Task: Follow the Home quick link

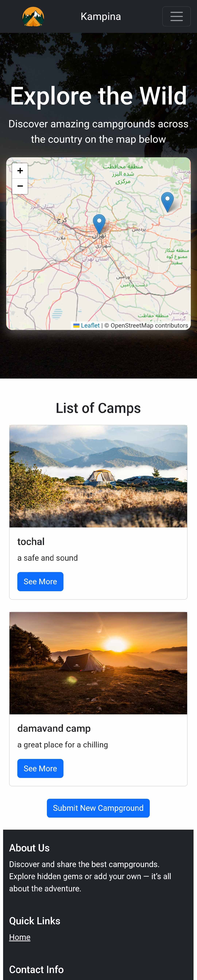Action: point(20,937)
